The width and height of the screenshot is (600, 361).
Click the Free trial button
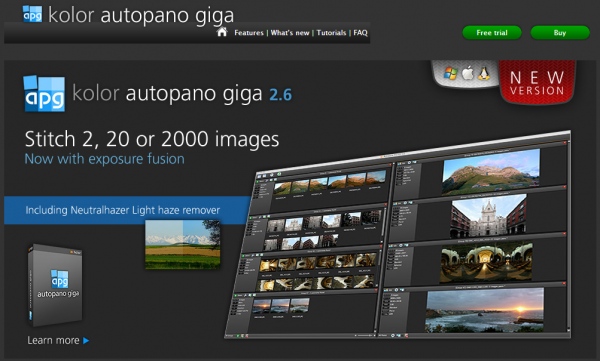[492, 33]
